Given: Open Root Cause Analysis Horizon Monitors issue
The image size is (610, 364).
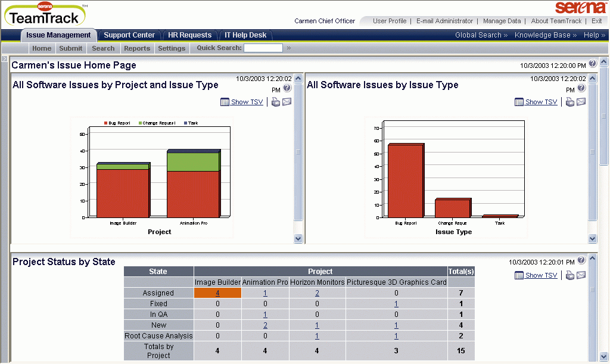Looking at the screenshot, I should point(317,336).
